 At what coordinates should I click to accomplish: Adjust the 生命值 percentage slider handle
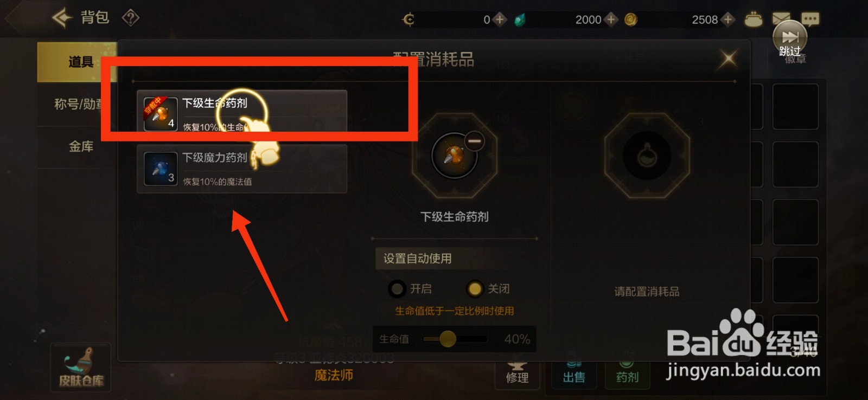click(x=448, y=339)
